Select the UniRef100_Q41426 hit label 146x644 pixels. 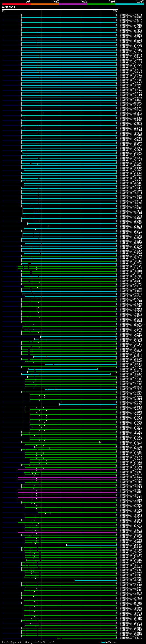click(x=131, y=45)
